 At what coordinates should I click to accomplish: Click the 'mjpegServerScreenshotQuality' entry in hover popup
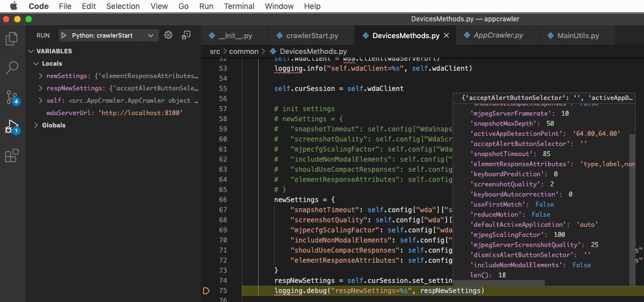click(534, 245)
